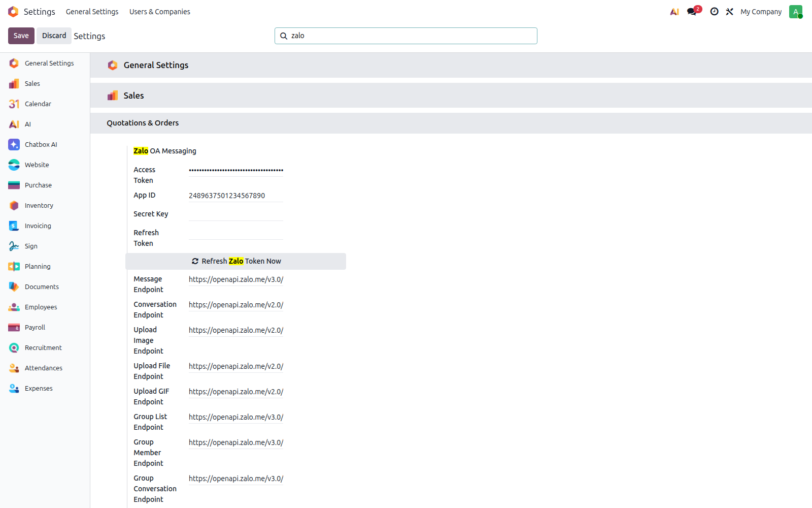The image size is (812, 508).
Task: Click the search magnifier icon
Action: click(284, 36)
